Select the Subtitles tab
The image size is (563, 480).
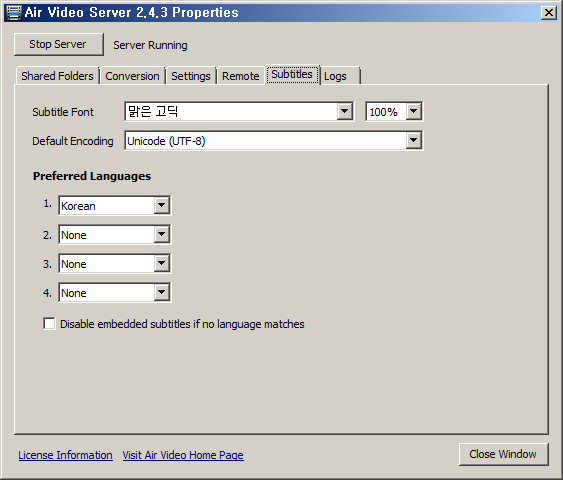tap(292, 74)
